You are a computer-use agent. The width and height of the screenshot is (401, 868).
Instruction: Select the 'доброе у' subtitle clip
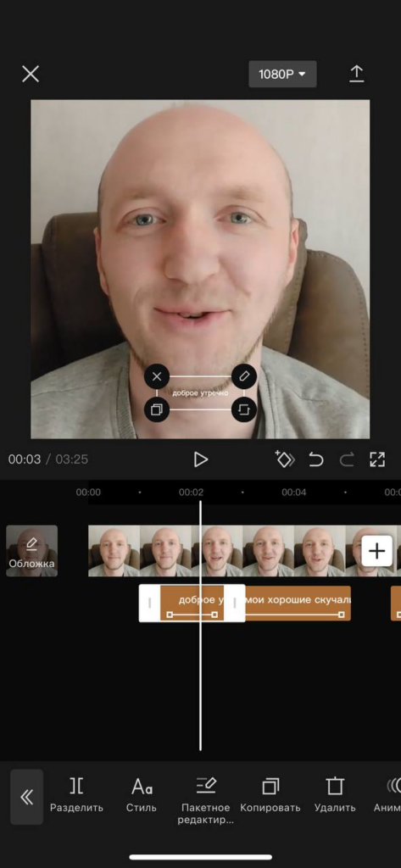click(x=192, y=603)
